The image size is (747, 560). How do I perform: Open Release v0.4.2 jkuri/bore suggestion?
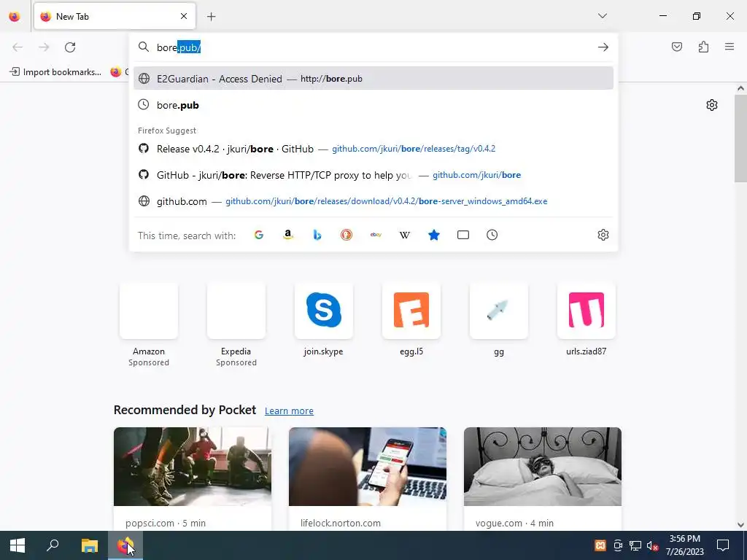click(x=373, y=149)
